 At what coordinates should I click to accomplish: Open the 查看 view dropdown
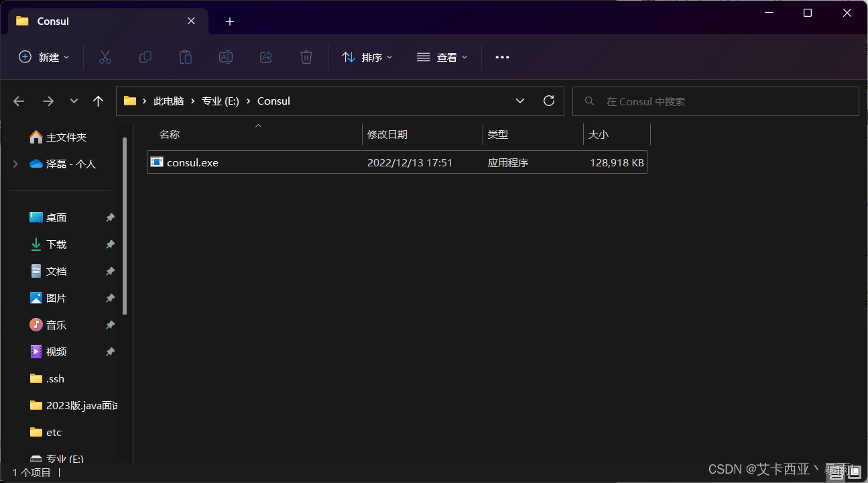point(442,57)
